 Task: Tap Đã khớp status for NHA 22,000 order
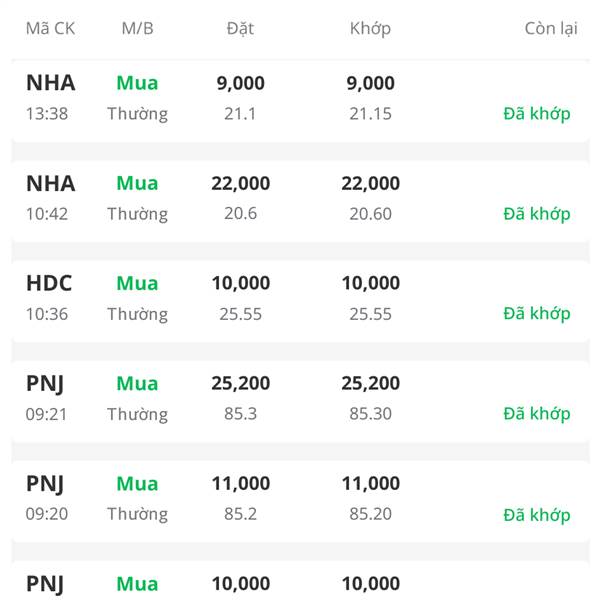pos(536,214)
